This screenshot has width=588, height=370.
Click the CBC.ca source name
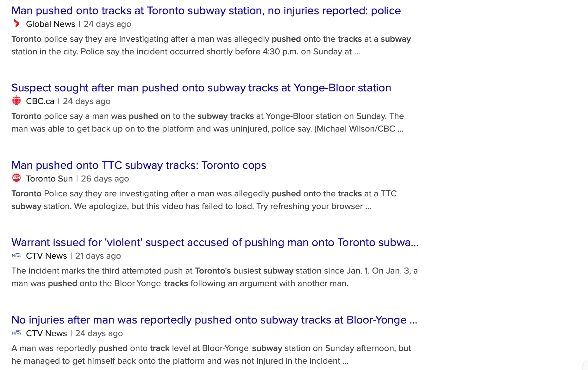click(40, 101)
